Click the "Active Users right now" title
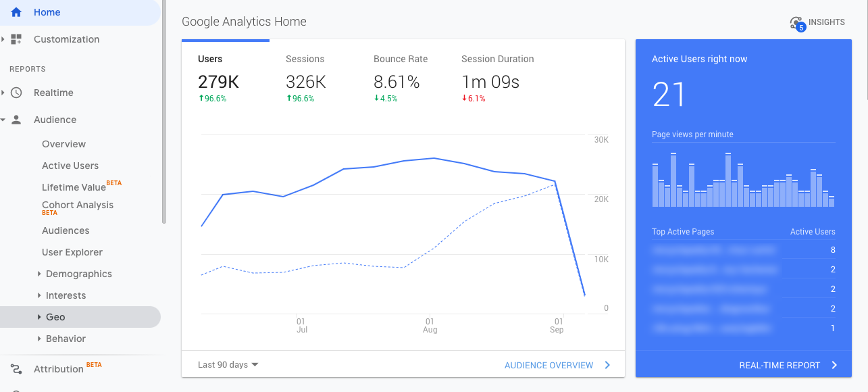Image resolution: width=868 pixels, height=392 pixels. 699,59
